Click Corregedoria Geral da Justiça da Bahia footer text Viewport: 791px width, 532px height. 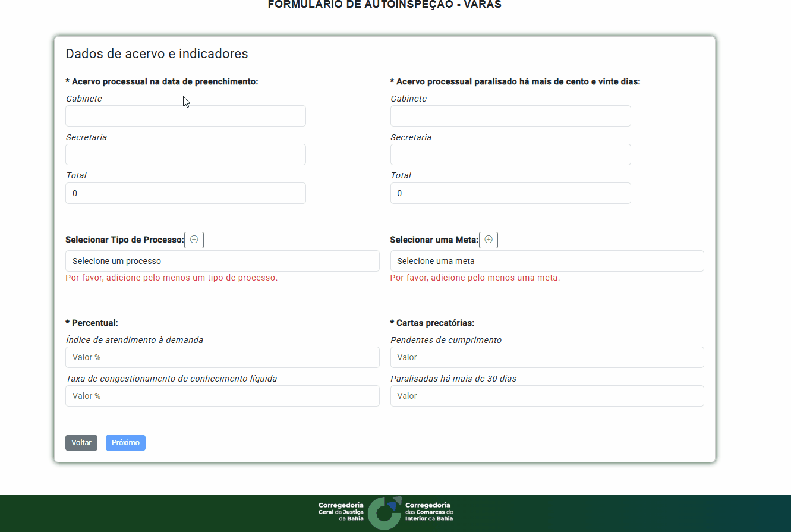pyautogui.click(x=341, y=512)
